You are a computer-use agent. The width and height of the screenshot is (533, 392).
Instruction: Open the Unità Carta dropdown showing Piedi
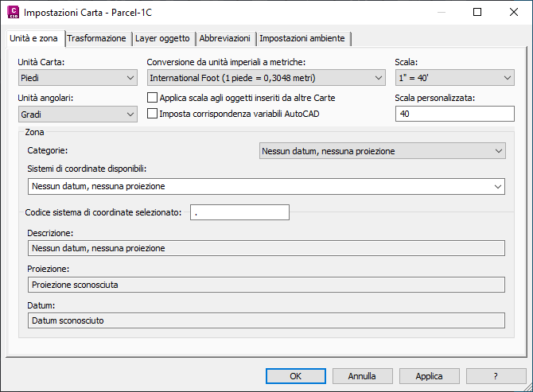point(77,78)
